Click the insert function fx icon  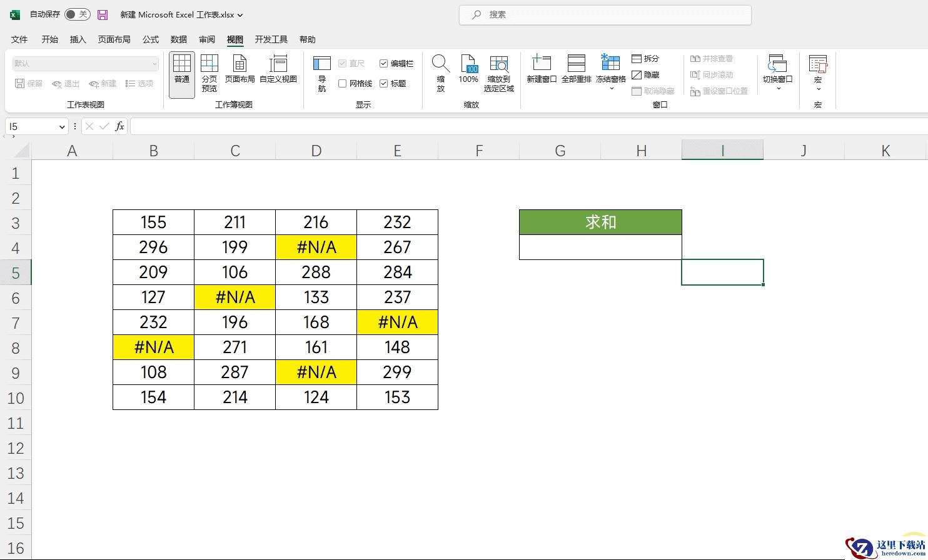click(x=119, y=126)
